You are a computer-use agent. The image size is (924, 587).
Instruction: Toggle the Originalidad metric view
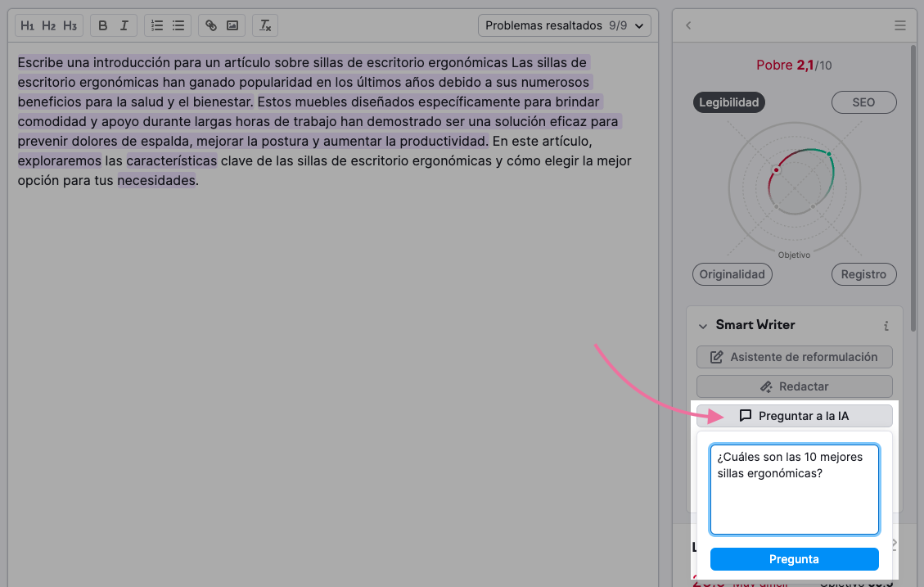tap(732, 274)
